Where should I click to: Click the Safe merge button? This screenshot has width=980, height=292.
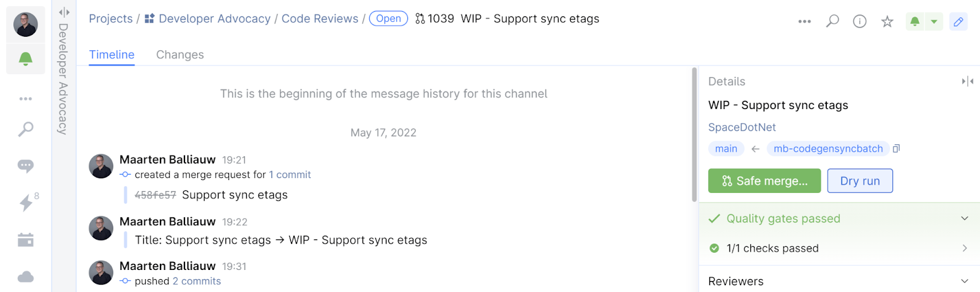[764, 181]
